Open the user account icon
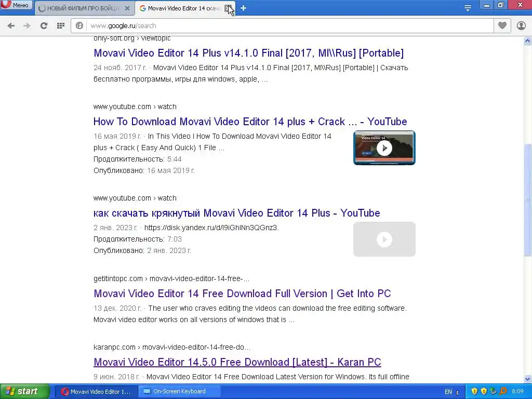This screenshot has height=399, width=532. (521, 26)
